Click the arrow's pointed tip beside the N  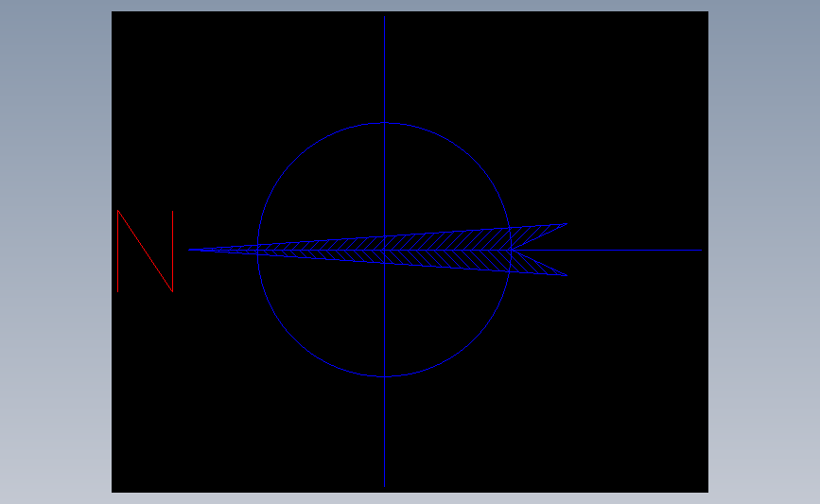[x=190, y=250]
